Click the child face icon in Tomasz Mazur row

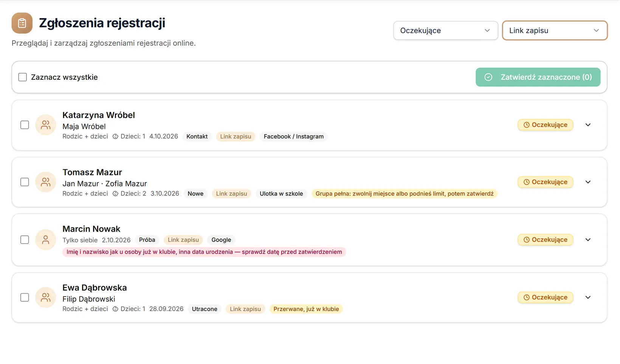(115, 194)
